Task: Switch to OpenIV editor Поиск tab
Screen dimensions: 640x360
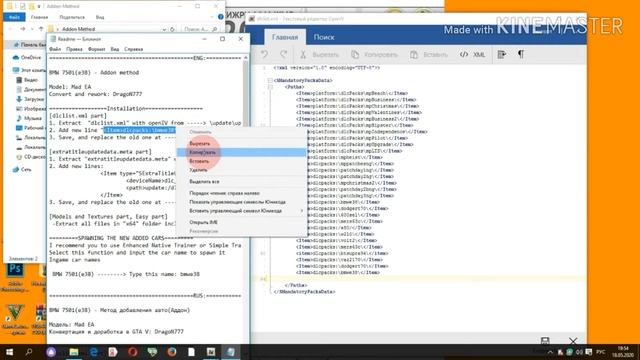Action: 324,37
